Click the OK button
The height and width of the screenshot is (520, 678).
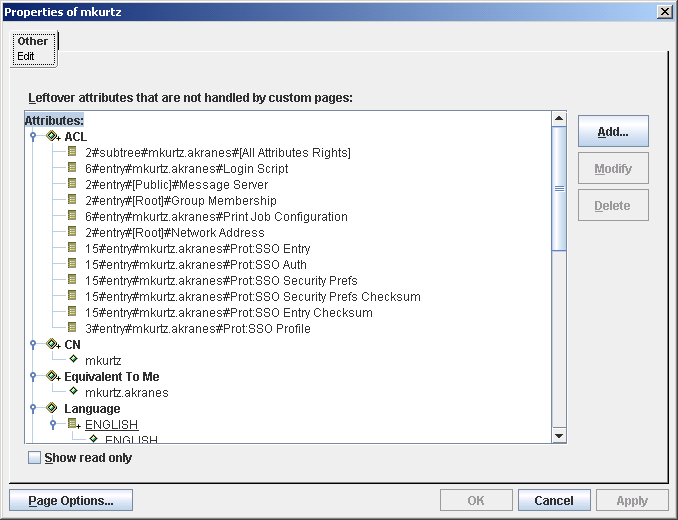[x=476, y=501]
